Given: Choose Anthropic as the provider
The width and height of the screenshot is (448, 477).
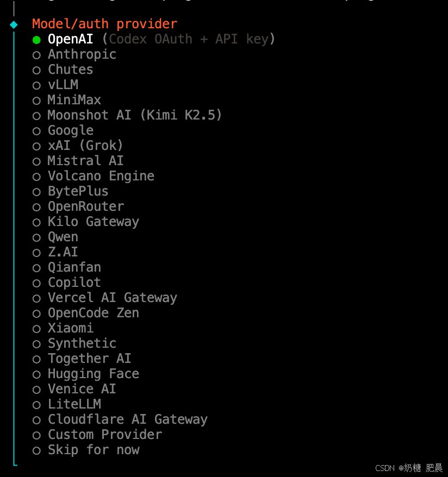Looking at the screenshot, I should tap(74, 54).
